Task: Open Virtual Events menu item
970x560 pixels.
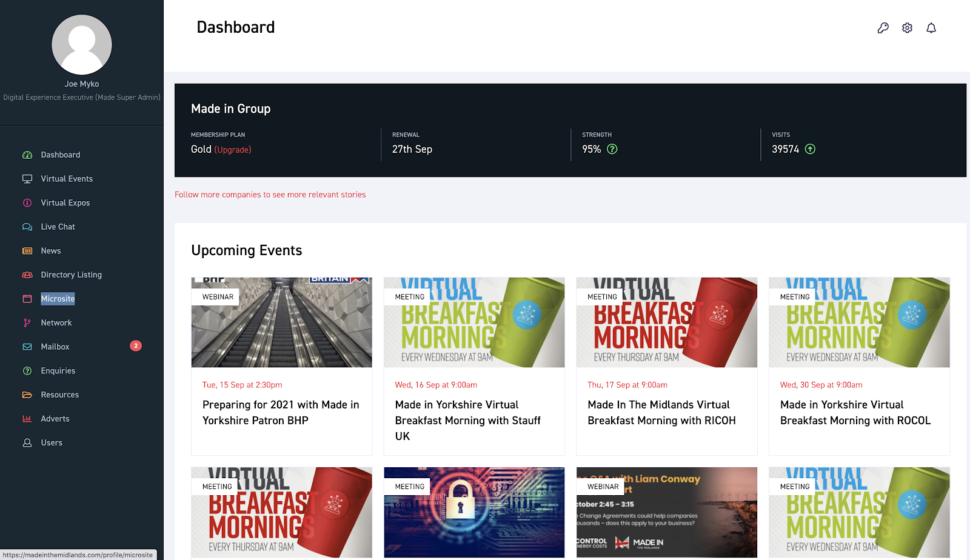Action: 67,179
